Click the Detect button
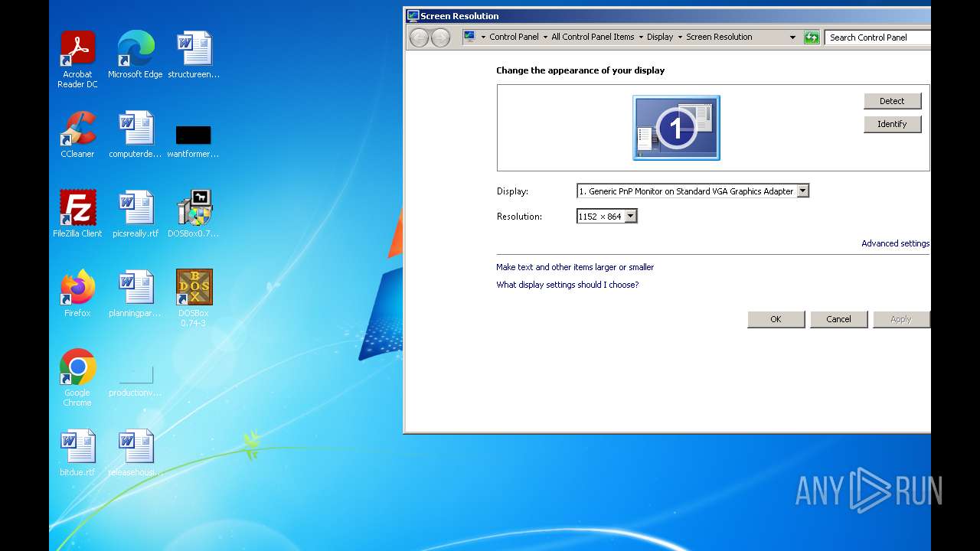 892,101
